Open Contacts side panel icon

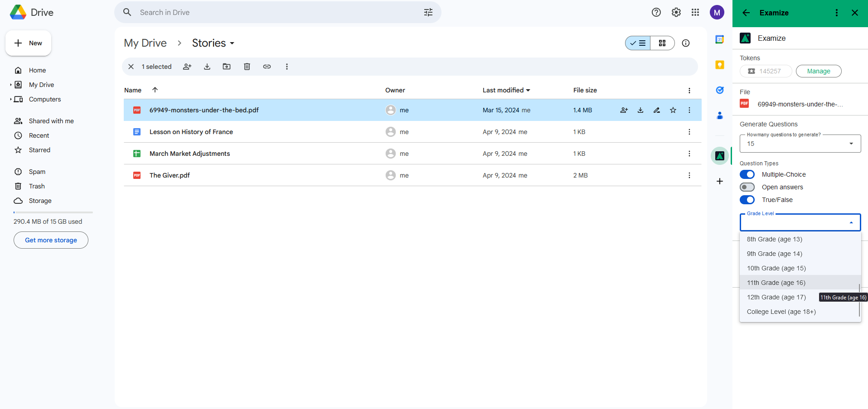720,115
